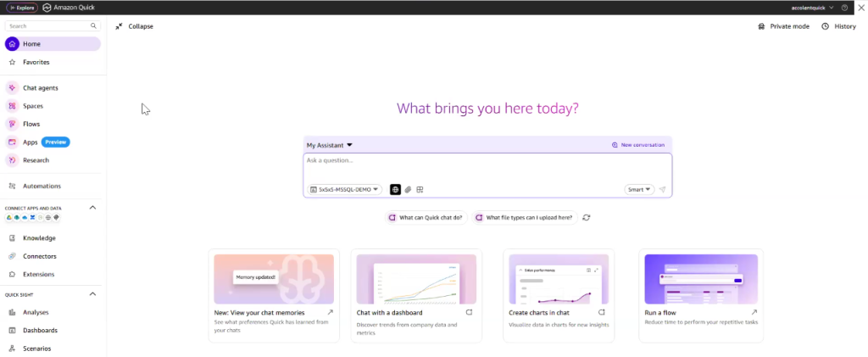Screen dimensions: 868x357
Task: Open the Smart mode dropdown
Action: click(x=639, y=189)
